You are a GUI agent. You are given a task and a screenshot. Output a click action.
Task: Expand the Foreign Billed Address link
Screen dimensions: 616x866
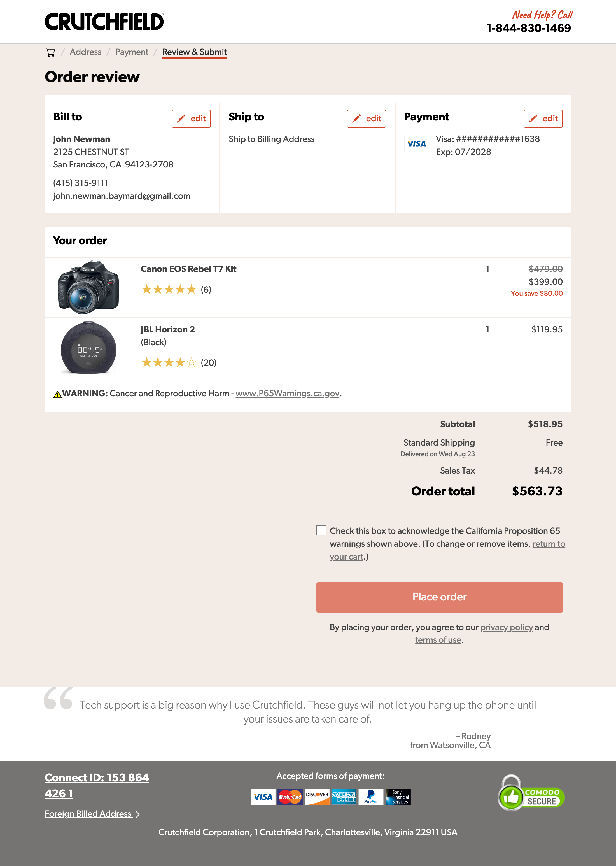coord(92,814)
